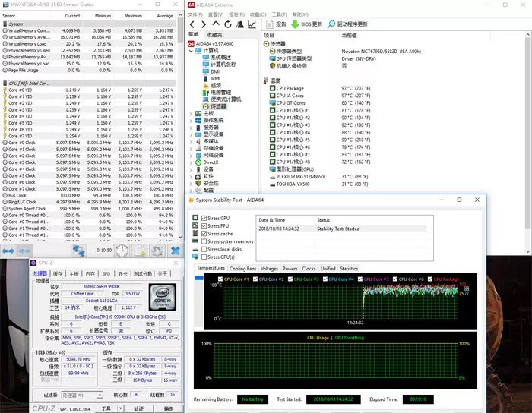Click BIOS 更新 green arrow button

pyautogui.click(x=307, y=24)
